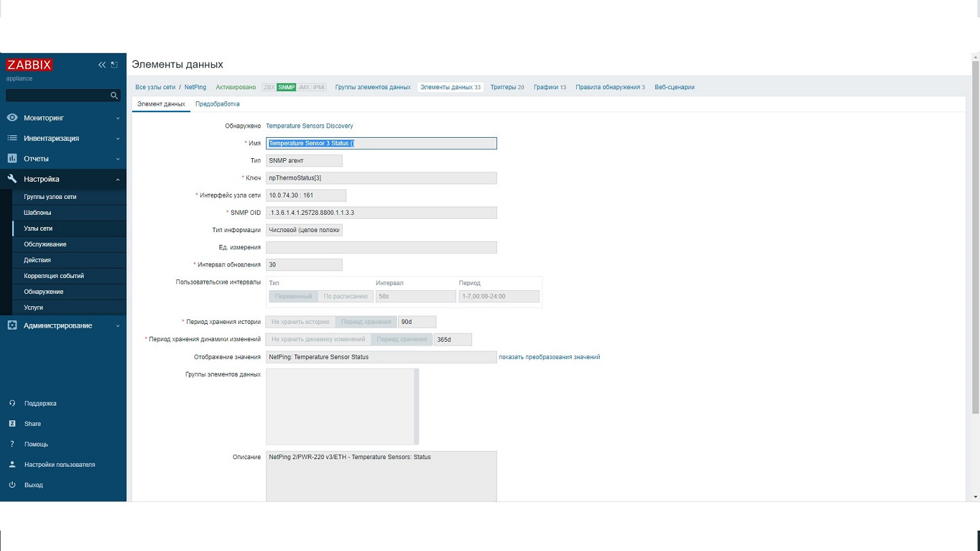
Task: Open the 'Элементы данных 33' tab
Action: [450, 87]
